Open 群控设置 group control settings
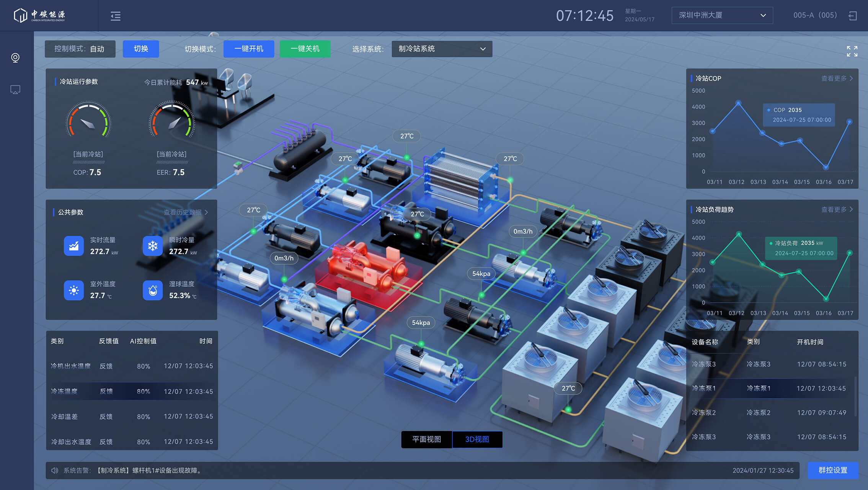 pos(833,470)
